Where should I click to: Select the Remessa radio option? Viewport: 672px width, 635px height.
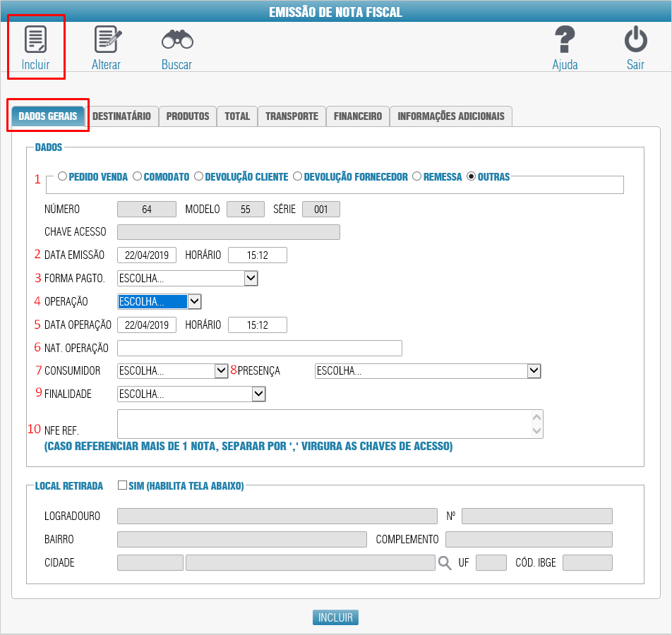pyautogui.click(x=416, y=176)
